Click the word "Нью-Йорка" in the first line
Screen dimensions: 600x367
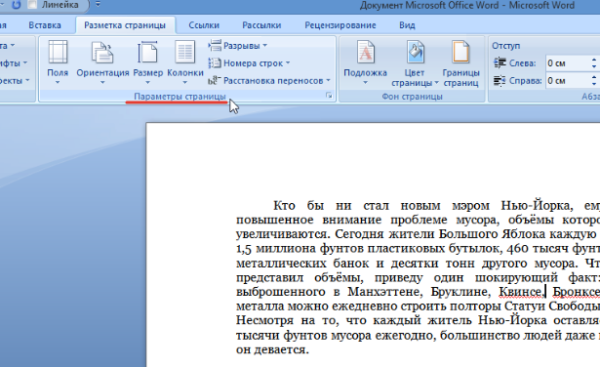(x=537, y=206)
